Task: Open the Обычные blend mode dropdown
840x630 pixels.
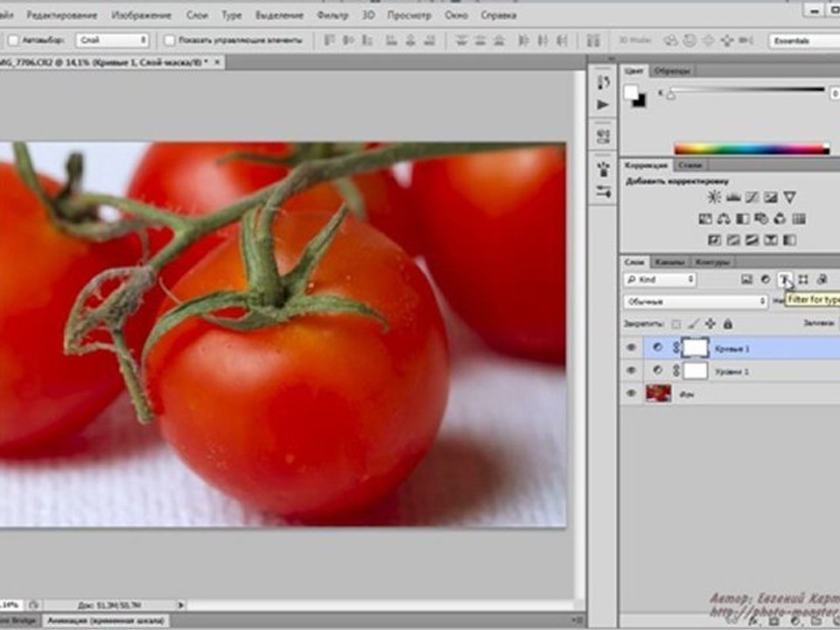Action: 696,302
